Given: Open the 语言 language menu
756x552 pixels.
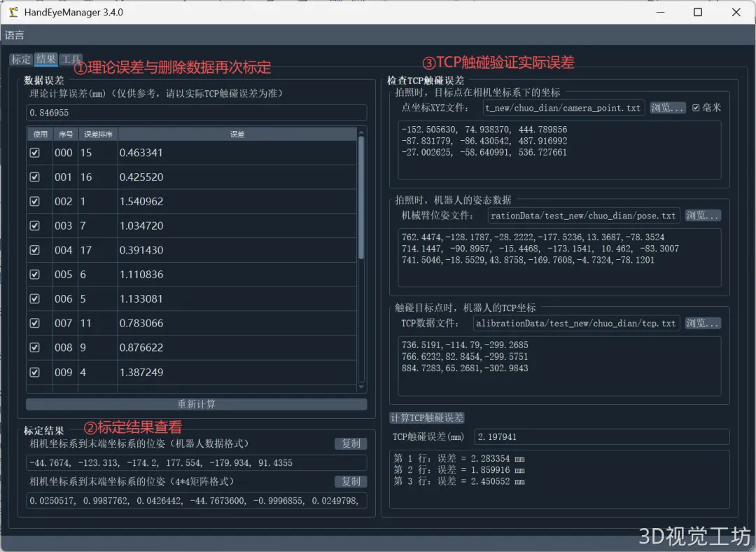Looking at the screenshot, I should 15,35.
